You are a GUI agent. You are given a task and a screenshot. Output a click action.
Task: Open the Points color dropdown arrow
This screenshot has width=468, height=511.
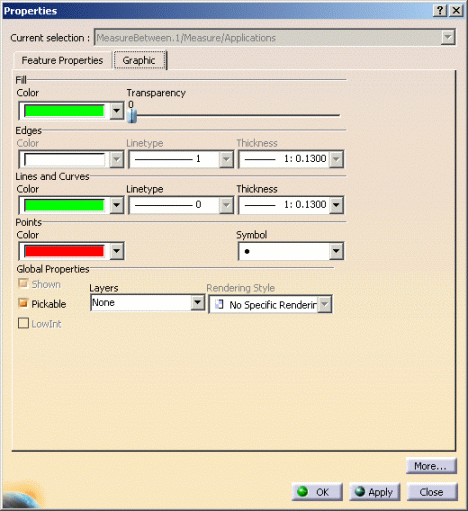tap(117, 251)
